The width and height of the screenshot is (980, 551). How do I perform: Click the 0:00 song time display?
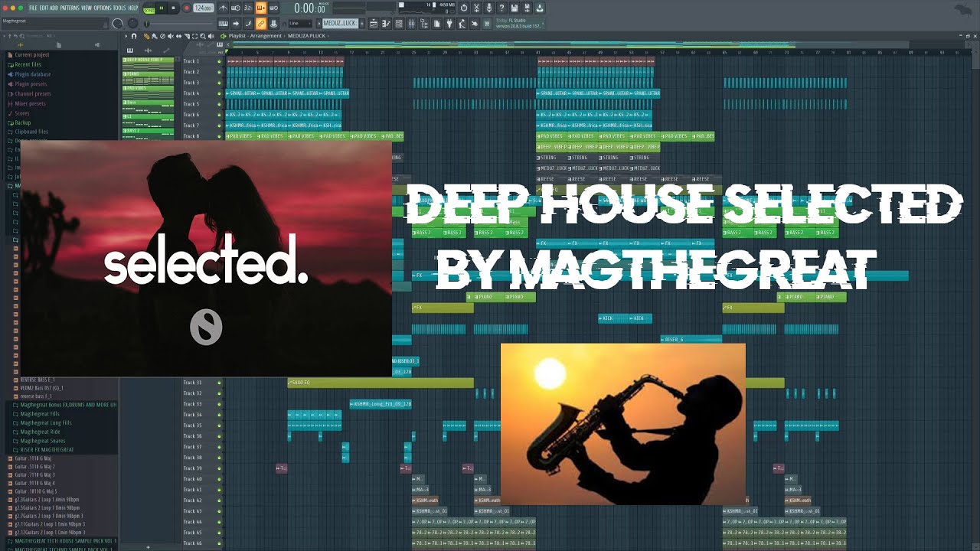[310, 8]
